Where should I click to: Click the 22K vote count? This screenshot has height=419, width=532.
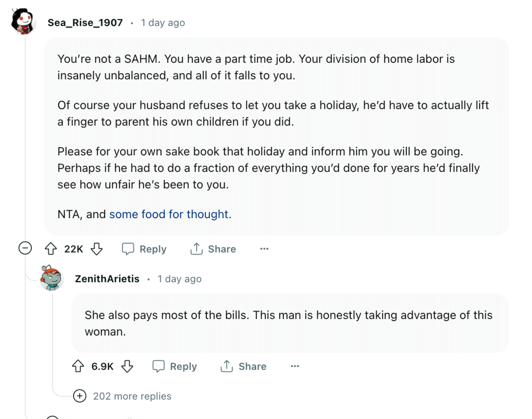74,249
